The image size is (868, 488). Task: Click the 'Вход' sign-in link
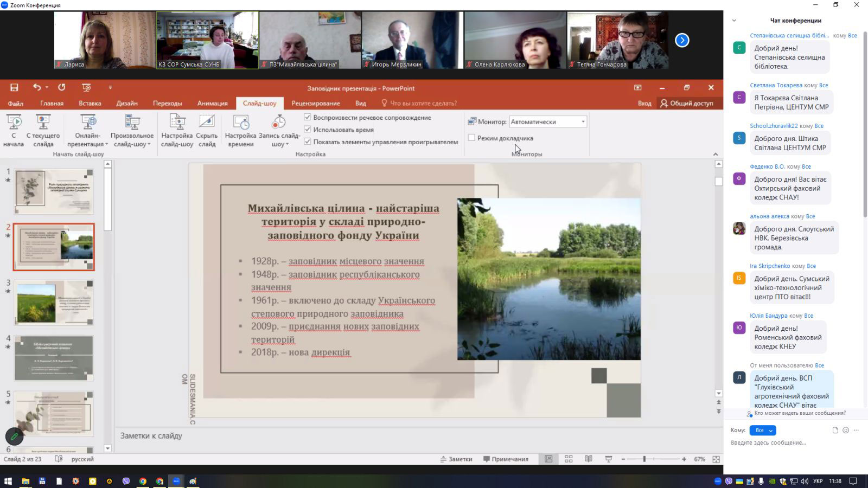click(644, 103)
